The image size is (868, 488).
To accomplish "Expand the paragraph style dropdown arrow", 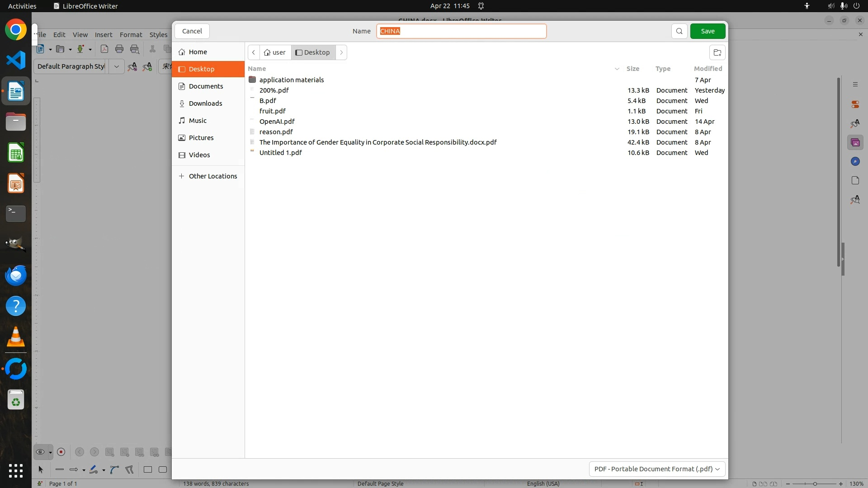I will point(116,66).
